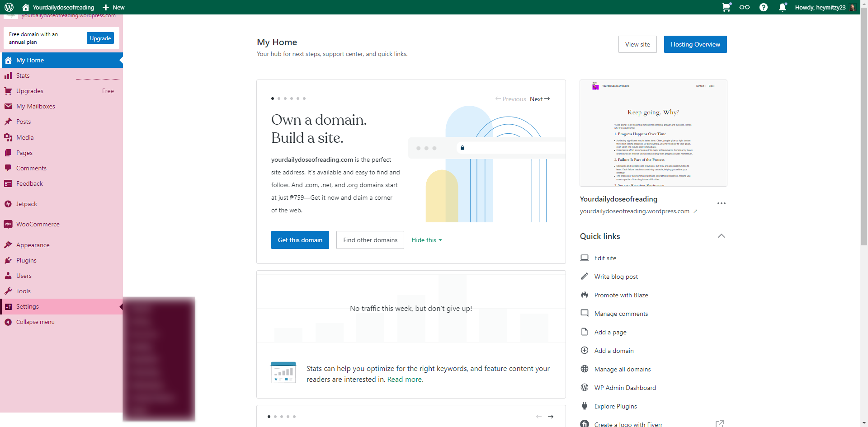Click the Jetpack icon

[8, 204]
